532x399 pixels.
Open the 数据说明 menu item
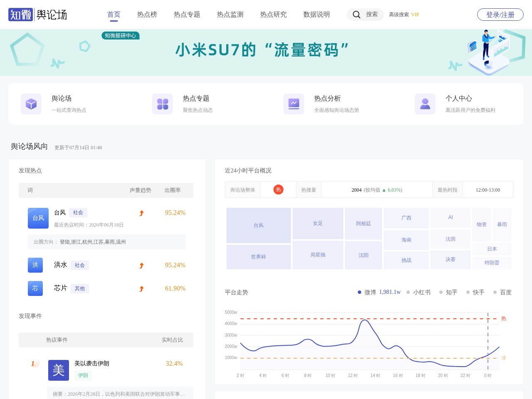[x=317, y=15]
